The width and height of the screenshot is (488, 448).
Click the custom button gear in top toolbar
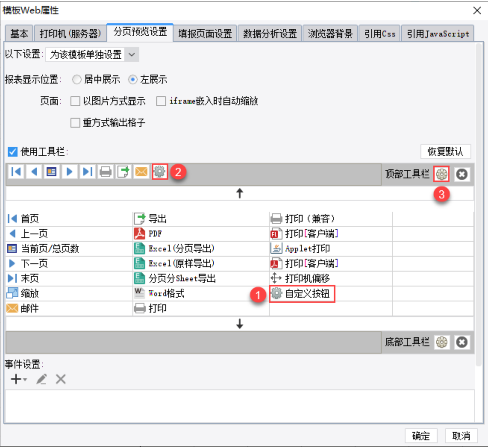[160, 172]
